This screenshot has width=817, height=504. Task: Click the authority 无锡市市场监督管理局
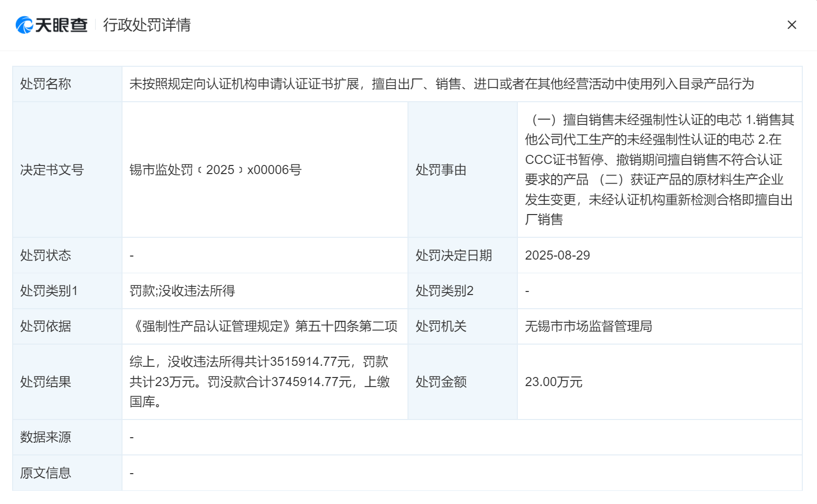tap(588, 326)
